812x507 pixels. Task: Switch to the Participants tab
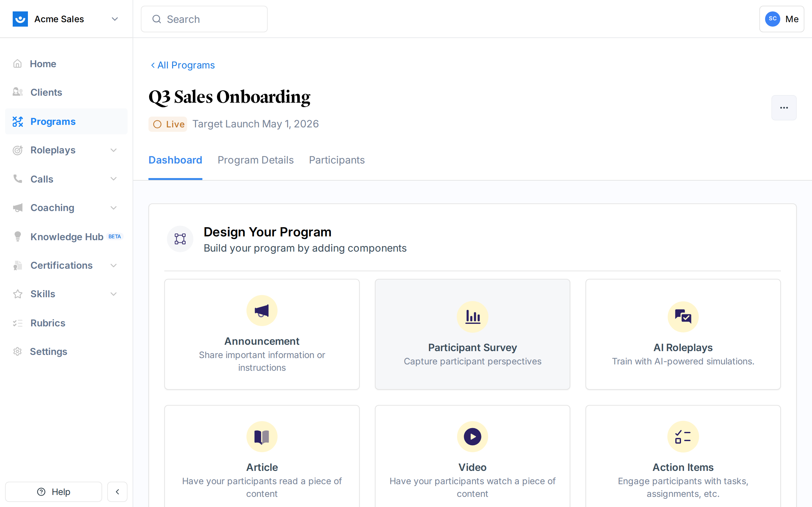pos(337,160)
